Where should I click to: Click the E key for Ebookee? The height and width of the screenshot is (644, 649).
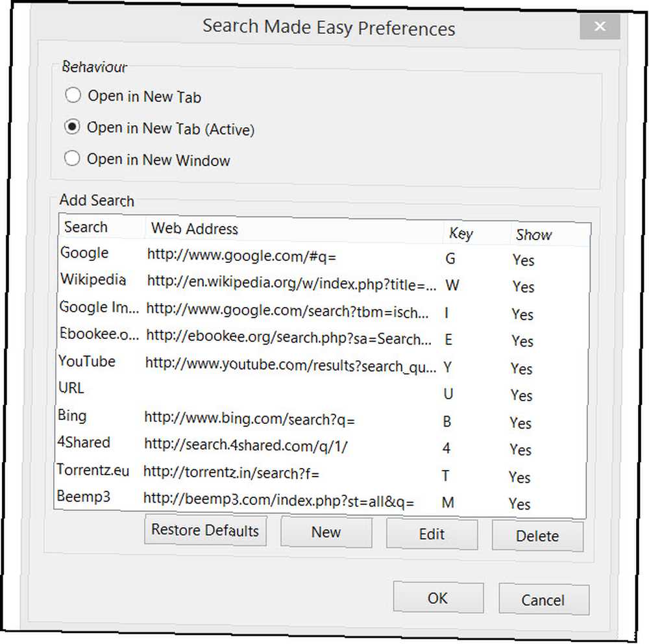448,340
